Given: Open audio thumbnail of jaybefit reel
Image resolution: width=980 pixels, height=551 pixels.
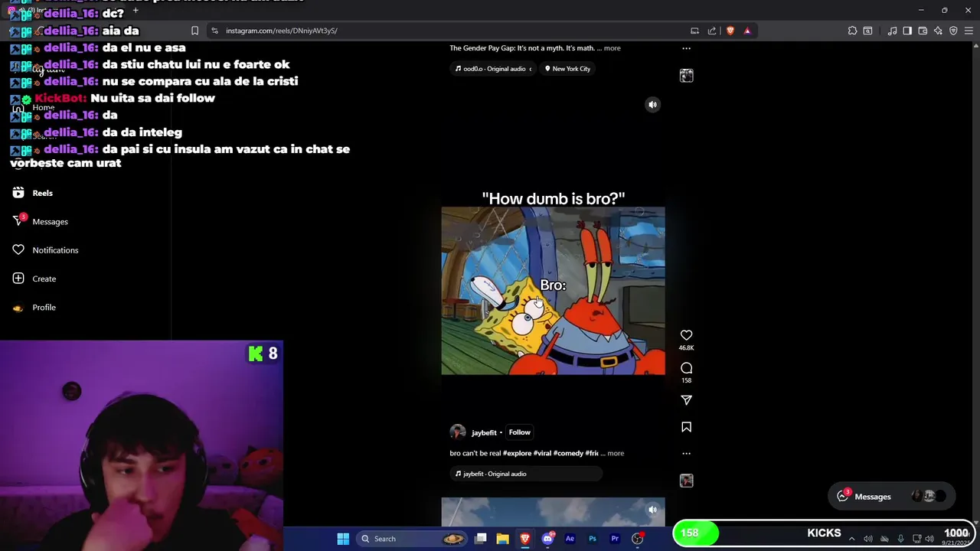Looking at the screenshot, I should point(686,481).
